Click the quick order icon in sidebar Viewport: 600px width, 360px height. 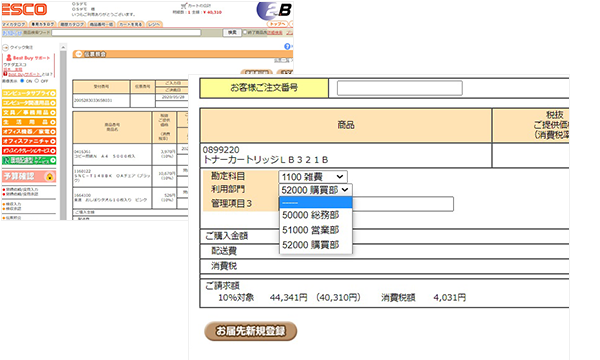pyautogui.click(x=6, y=48)
